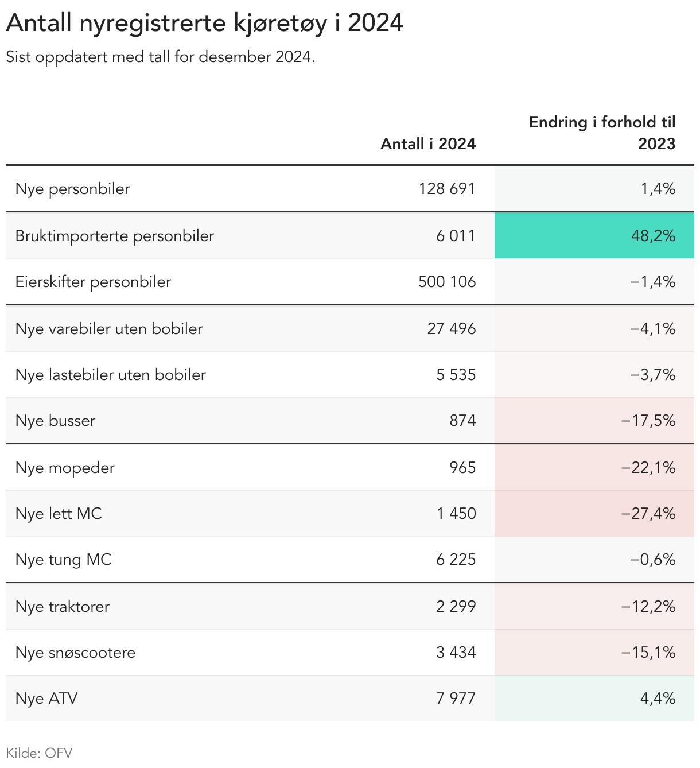This screenshot has height=768, width=700.
Task: Click the 'Eierskifter personbiler' row label
Action: pos(94,282)
